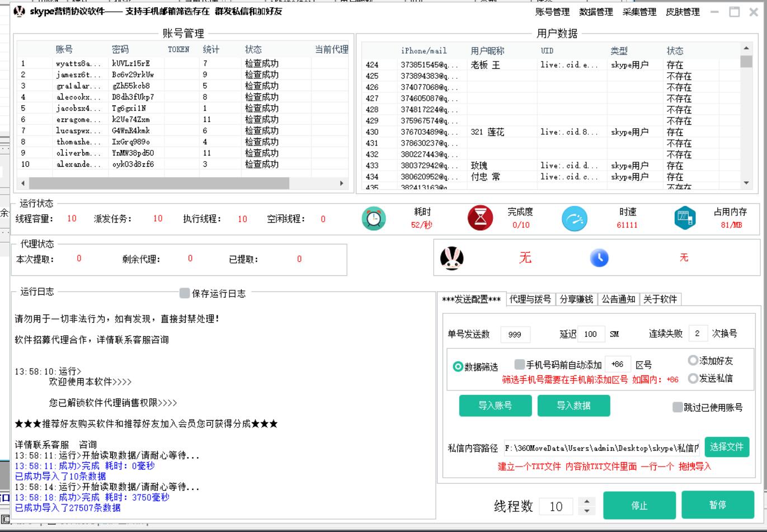Click the memory usage chip icon

(x=685, y=218)
